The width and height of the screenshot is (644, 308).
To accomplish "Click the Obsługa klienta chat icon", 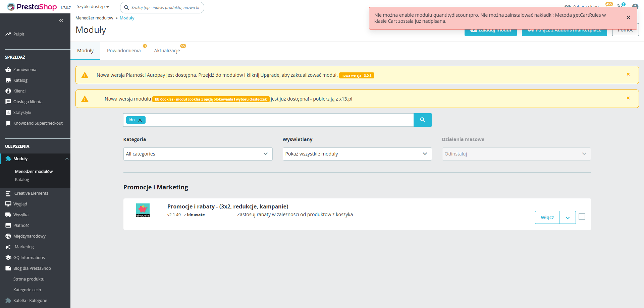I will pos(8,102).
